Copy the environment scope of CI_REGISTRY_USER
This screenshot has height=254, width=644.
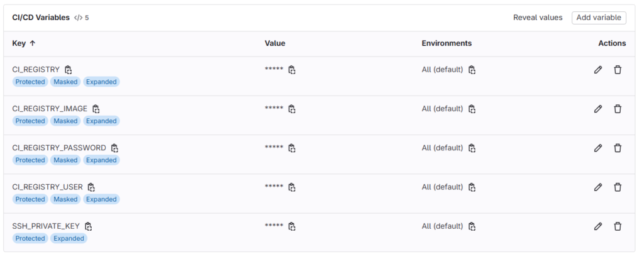tap(472, 187)
